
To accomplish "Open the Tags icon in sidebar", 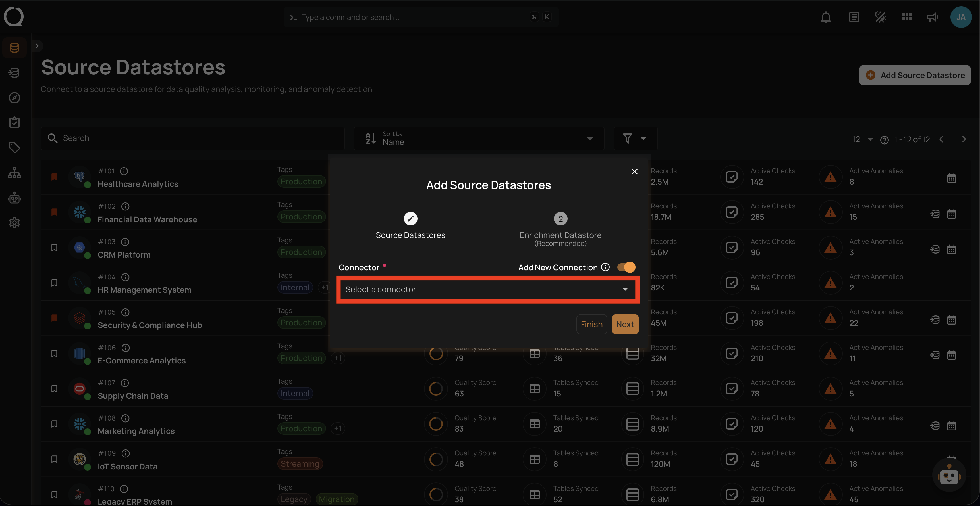I will tap(14, 147).
